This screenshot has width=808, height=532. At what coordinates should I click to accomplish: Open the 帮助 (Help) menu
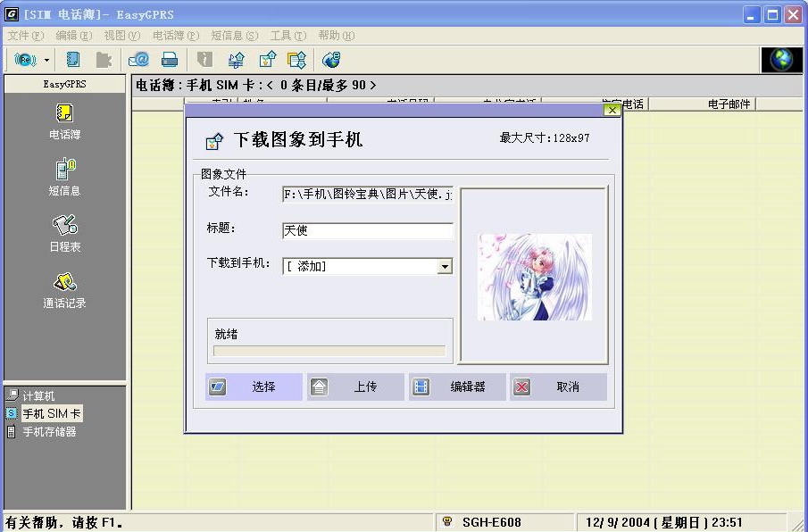(337, 34)
